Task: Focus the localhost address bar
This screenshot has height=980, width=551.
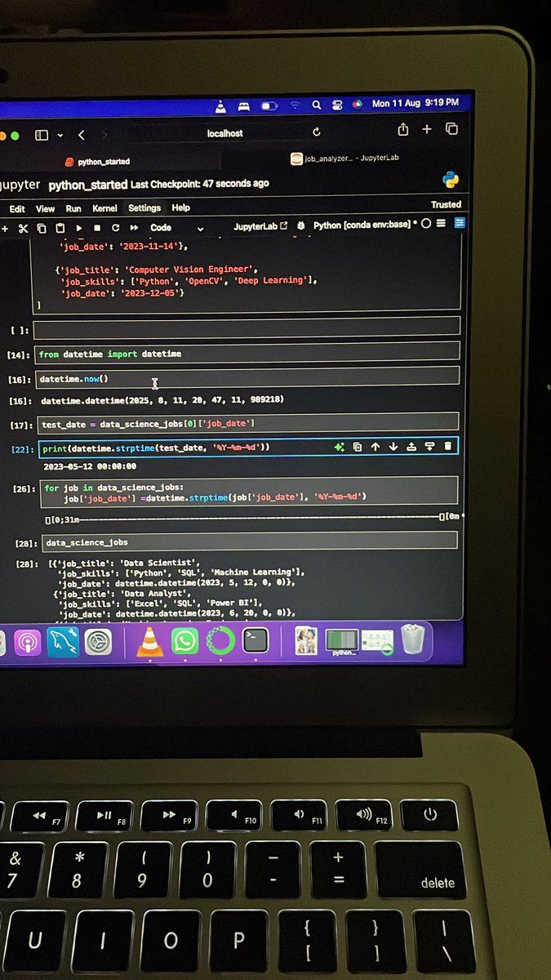Action: pos(225,132)
